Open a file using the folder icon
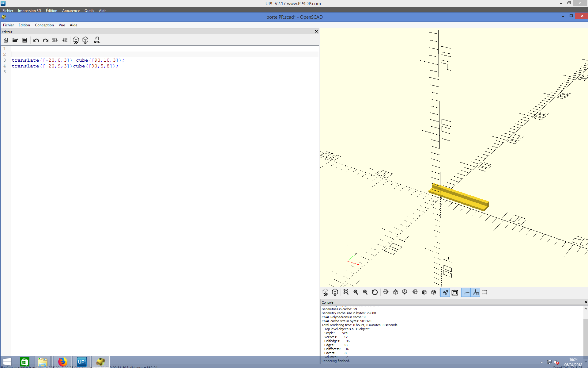Viewport: 588px width, 368px height. (15, 40)
